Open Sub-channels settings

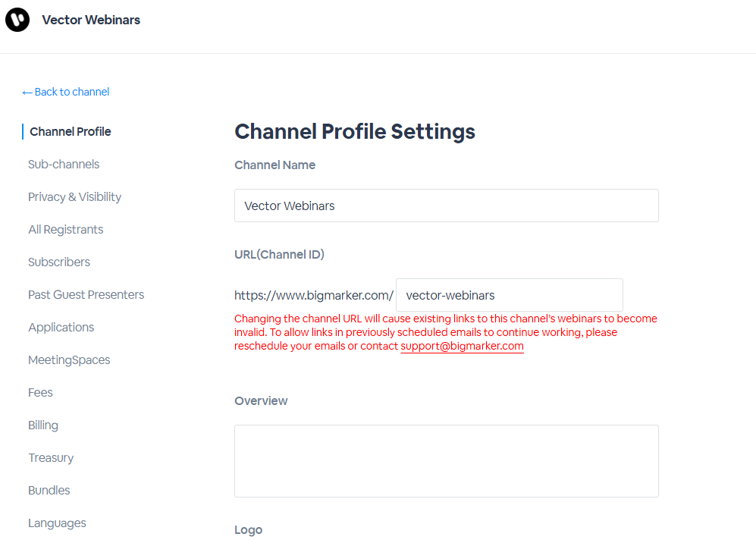(x=64, y=165)
